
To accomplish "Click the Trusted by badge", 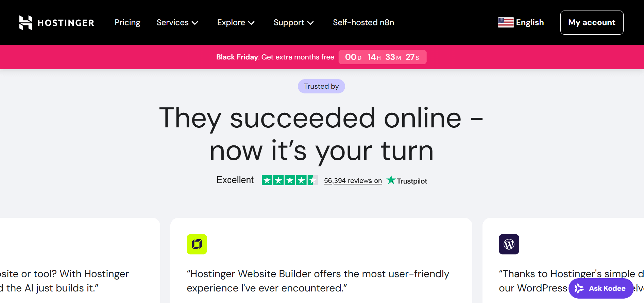I will pos(321,86).
